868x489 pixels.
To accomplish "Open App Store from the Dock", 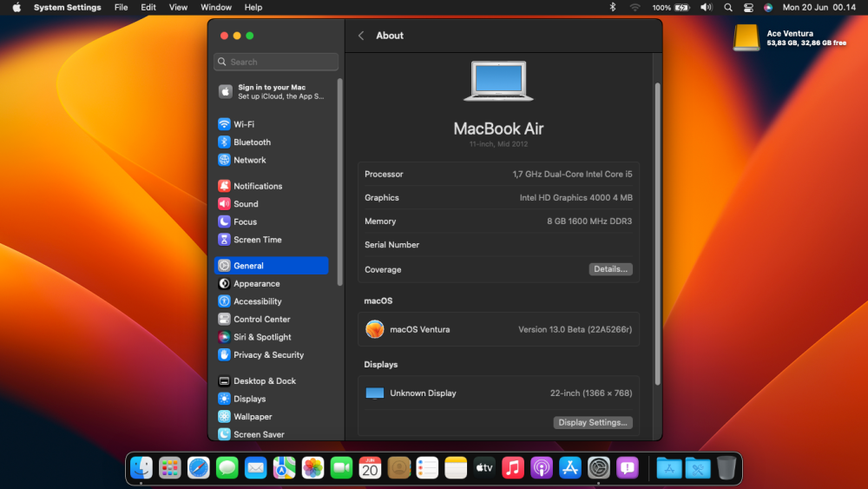I will click(x=569, y=468).
